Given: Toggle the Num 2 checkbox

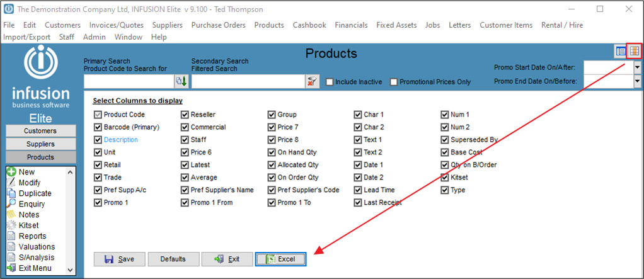Looking at the screenshot, I should pos(444,127).
